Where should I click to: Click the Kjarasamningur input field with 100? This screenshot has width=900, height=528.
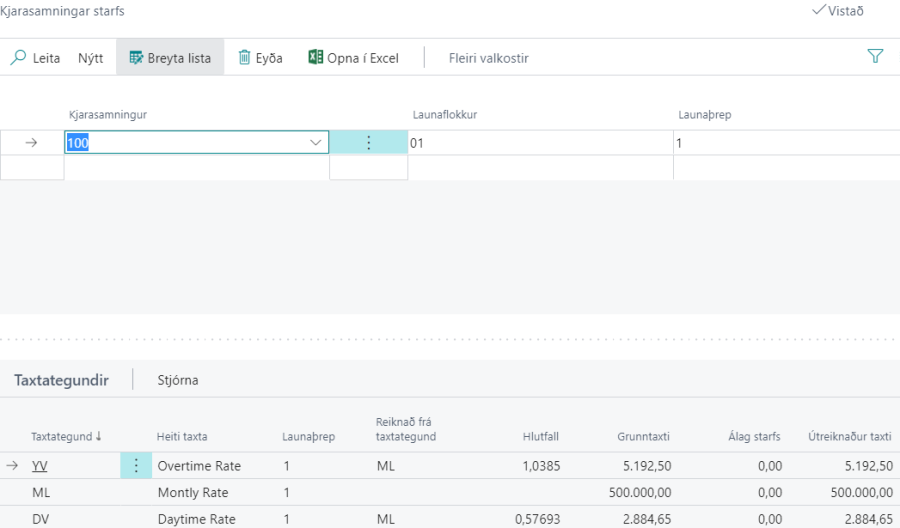pyautogui.click(x=185, y=143)
